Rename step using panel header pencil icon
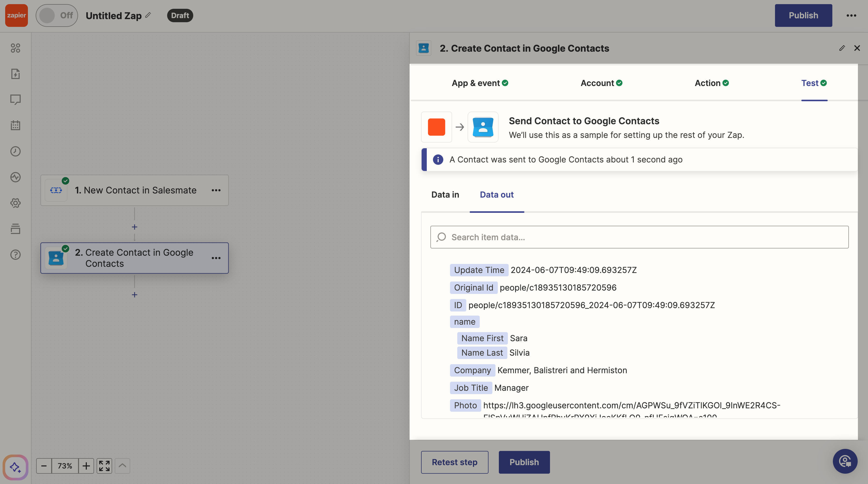The image size is (868, 484). click(x=842, y=48)
